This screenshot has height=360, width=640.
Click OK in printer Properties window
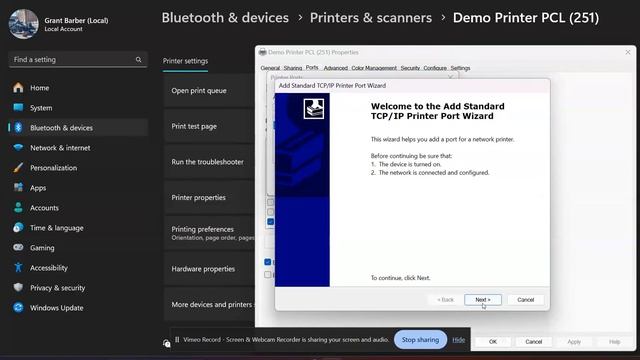493,342
